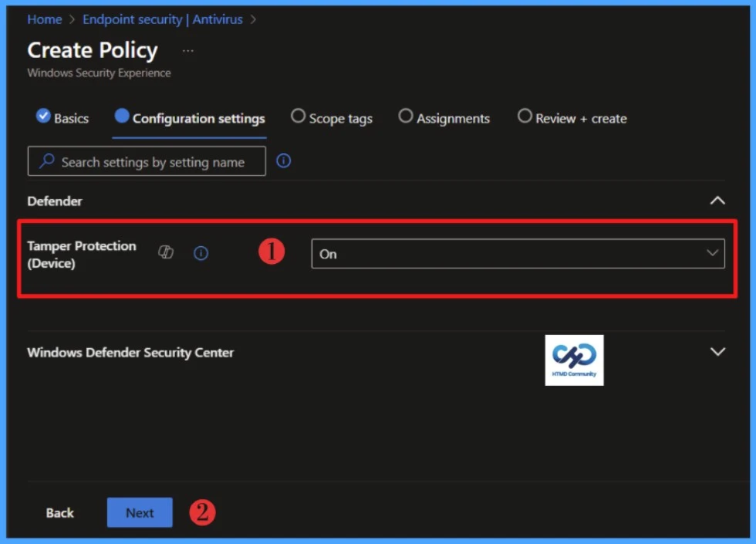756x544 pixels.
Task: Click the search magnifier icon in settings search bar
Action: (47, 161)
